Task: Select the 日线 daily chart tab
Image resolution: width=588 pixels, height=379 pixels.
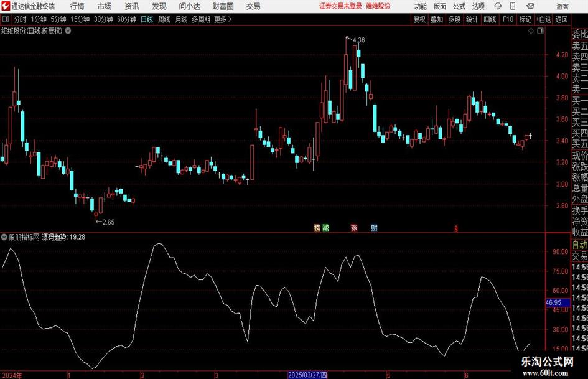Action: pyautogui.click(x=147, y=19)
